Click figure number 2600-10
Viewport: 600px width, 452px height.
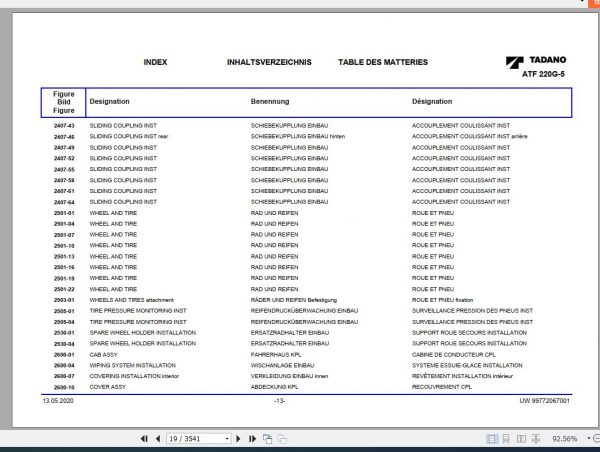(x=64, y=387)
